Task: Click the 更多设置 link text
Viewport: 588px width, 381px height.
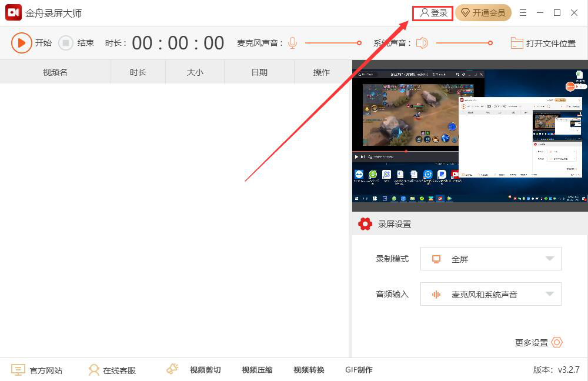Action: pyautogui.click(x=532, y=342)
